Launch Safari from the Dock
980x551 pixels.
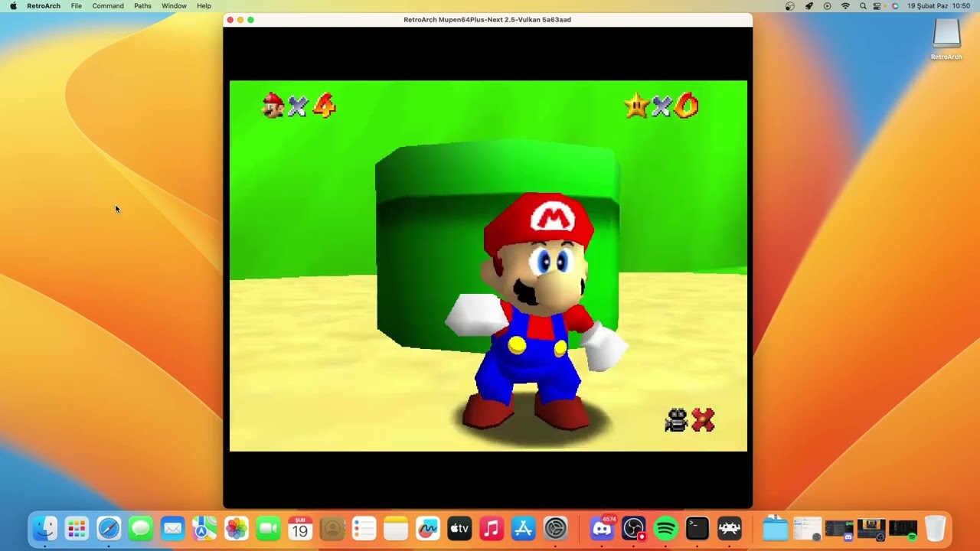pos(109,528)
